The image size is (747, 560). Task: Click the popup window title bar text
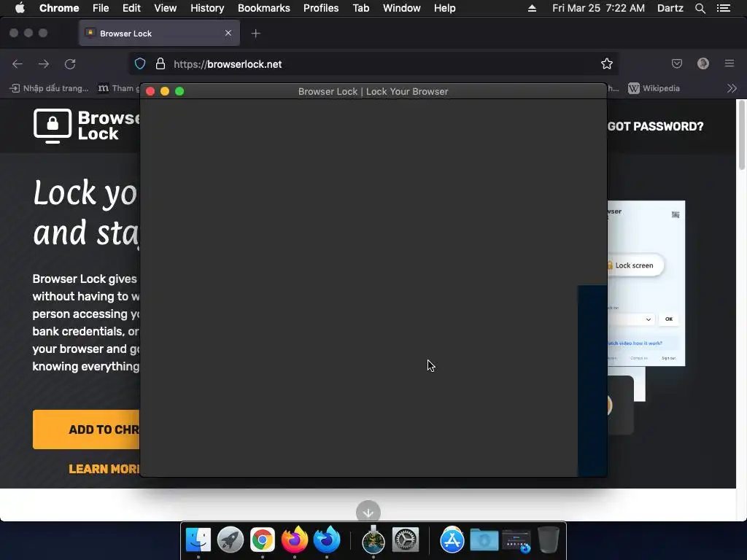coord(373,91)
